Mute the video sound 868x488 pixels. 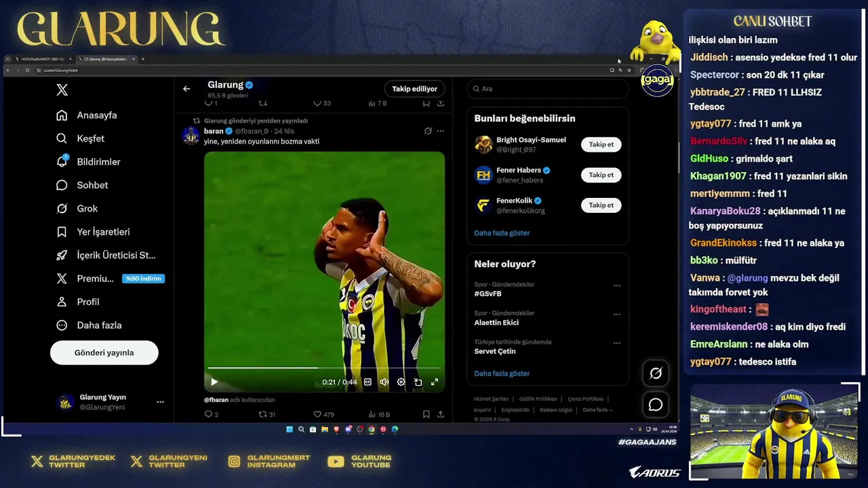click(384, 382)
